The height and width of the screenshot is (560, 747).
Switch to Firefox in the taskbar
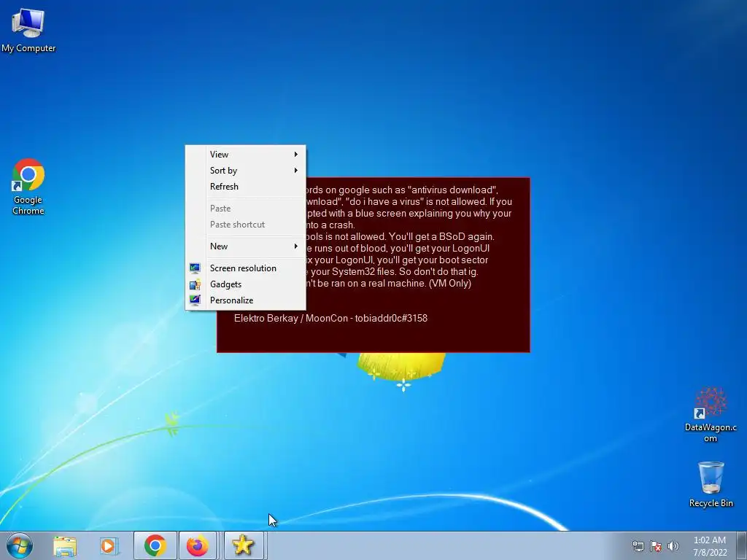pyautogui.click(x=198, y=545)
